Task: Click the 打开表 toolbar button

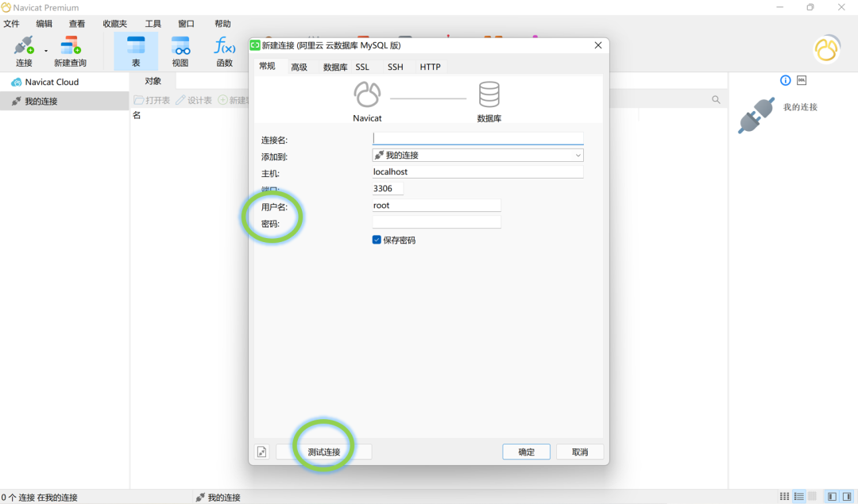Action: tap(152, 100)
